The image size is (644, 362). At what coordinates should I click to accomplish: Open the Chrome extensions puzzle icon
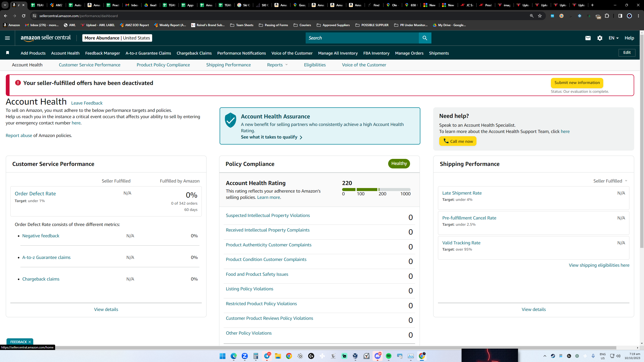coord(607,16)
